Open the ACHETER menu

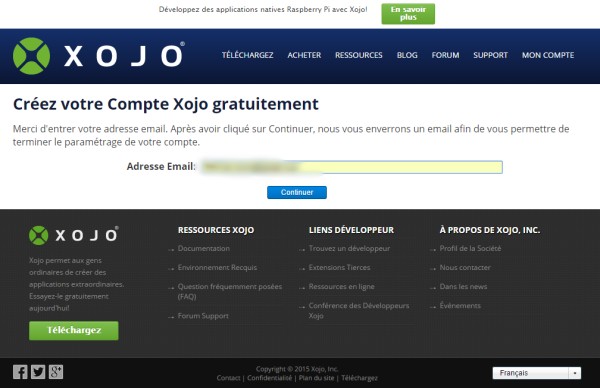(304, 55)
